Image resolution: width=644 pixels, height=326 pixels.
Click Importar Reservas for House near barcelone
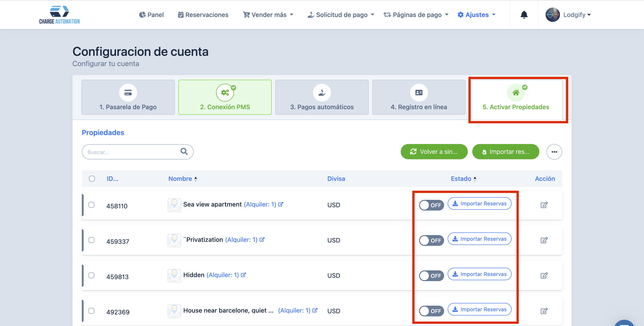point(479,309)
